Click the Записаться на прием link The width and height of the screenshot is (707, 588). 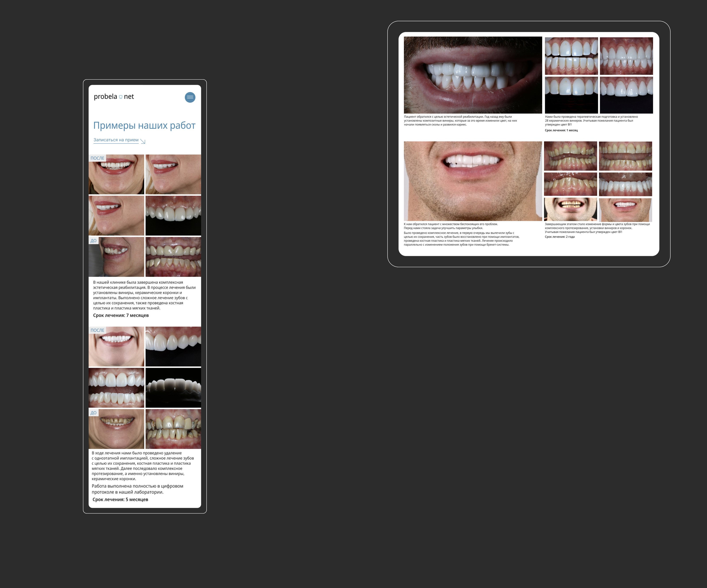click(116, 140)
